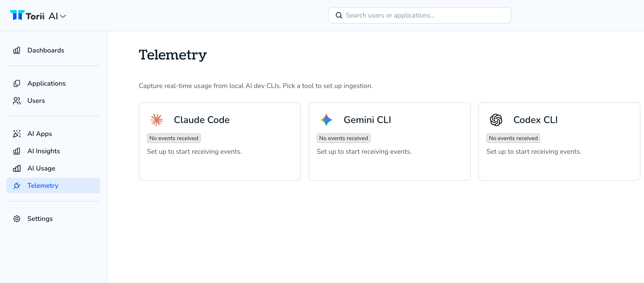Open the Users section
The width and height of the screenshot is (644, 283).
(53, 101)
